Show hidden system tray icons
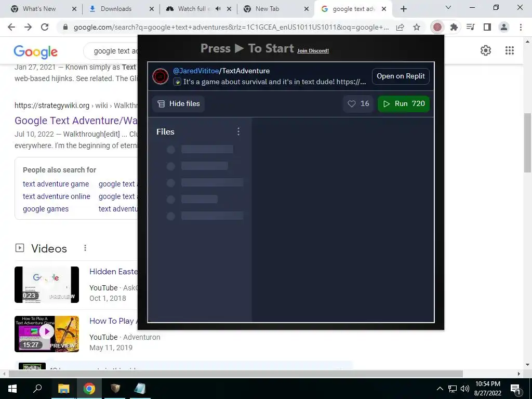 coord(440,389)
